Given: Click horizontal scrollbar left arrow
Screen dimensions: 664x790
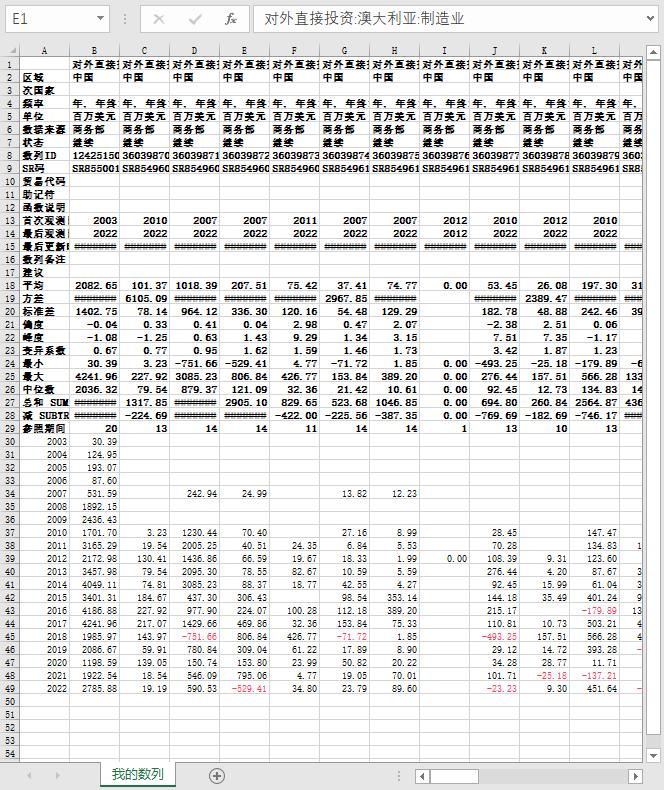Looking at the screenshot, I should point(422,776).
